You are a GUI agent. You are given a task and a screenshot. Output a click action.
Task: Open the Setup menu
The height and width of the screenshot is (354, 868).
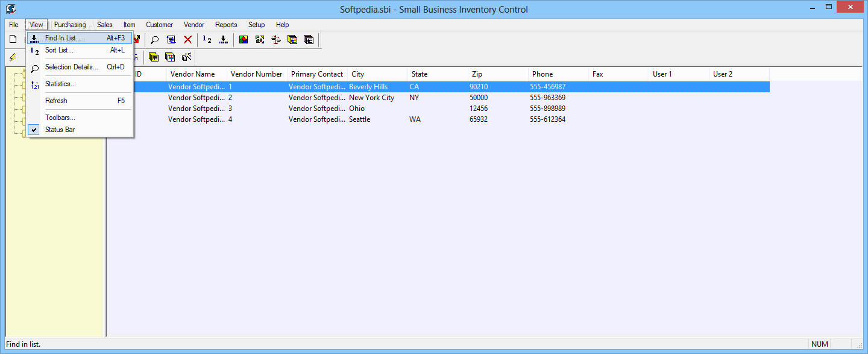[257, 25]
